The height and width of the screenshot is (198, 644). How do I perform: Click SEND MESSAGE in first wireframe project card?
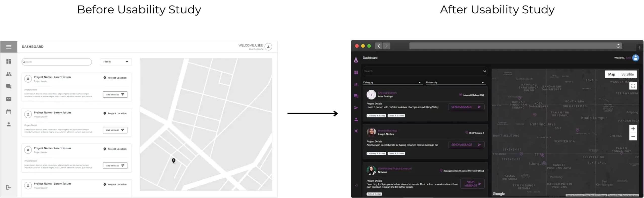115,94
